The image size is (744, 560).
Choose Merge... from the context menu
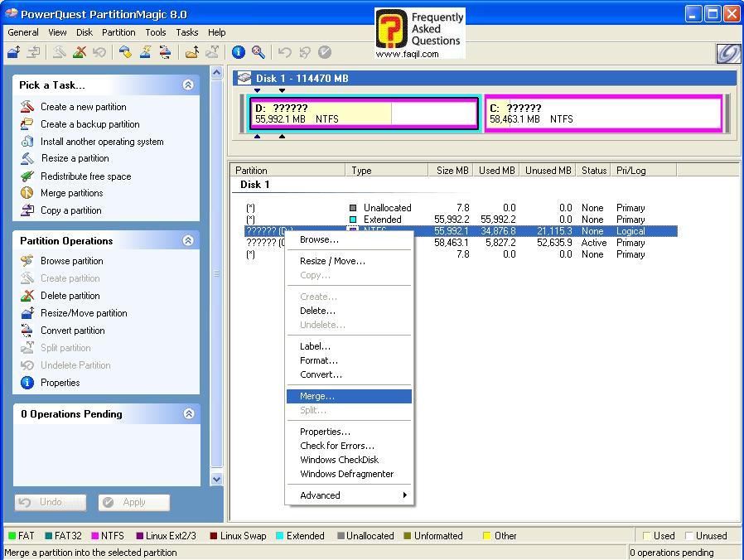(x=317, y=396)
